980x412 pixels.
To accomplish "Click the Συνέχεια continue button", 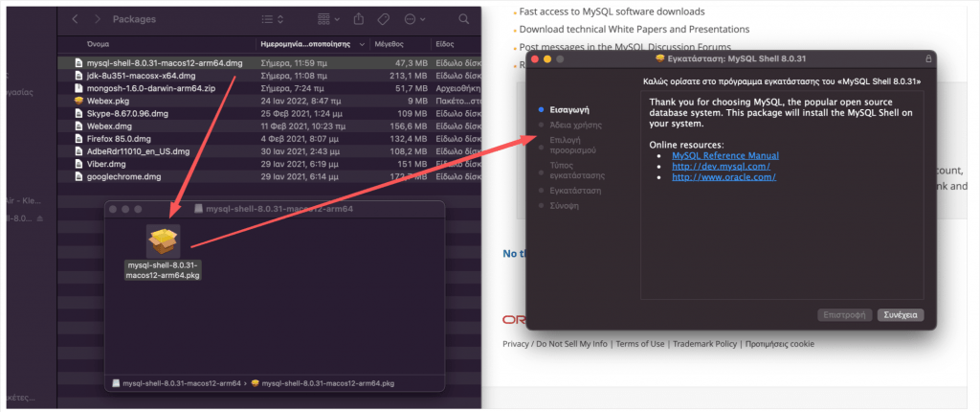I will 901,315.
